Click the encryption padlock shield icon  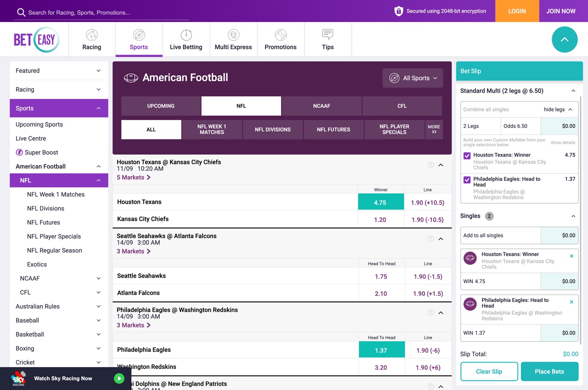pos(399,11)
